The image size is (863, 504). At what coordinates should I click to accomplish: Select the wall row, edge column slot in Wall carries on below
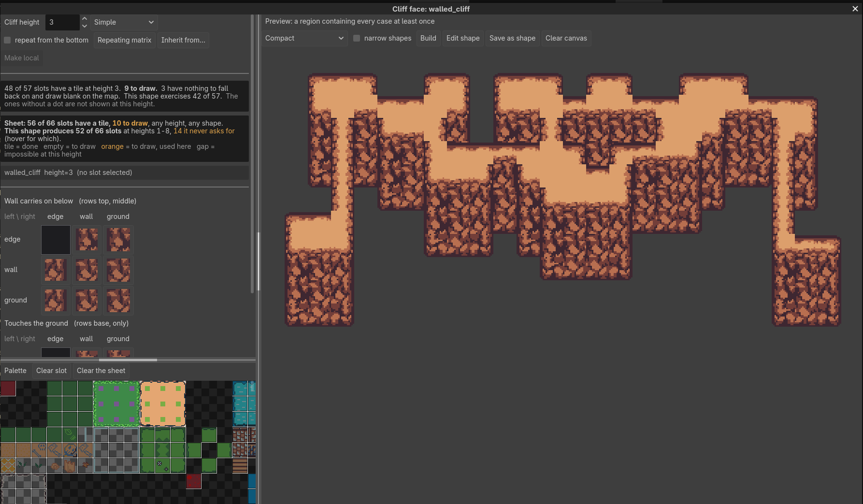click(x=56, y=270)
